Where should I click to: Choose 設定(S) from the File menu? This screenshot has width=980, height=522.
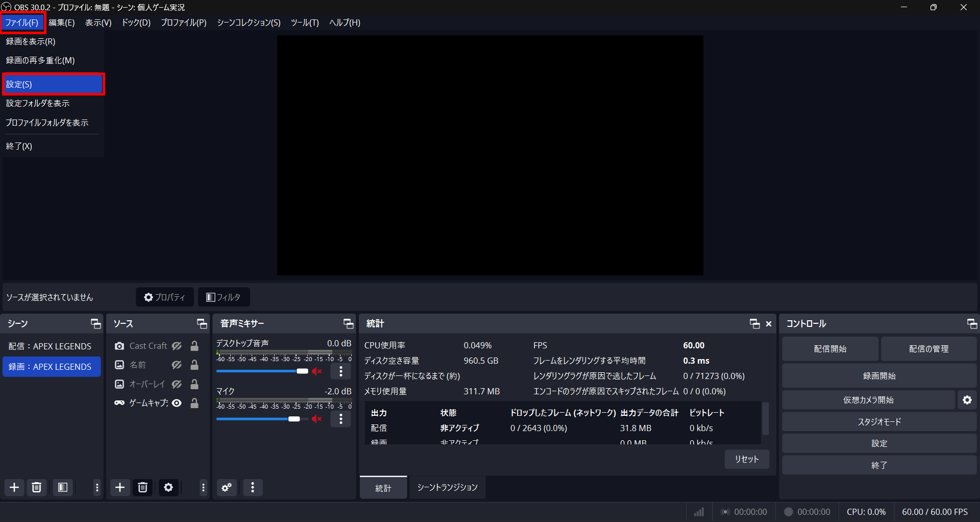(x=54, y=84)
